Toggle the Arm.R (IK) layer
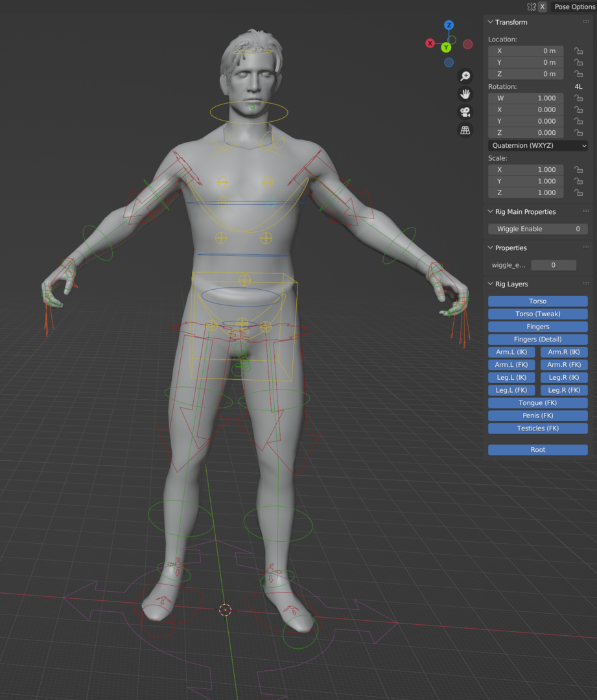 click(x=564, y=352)
